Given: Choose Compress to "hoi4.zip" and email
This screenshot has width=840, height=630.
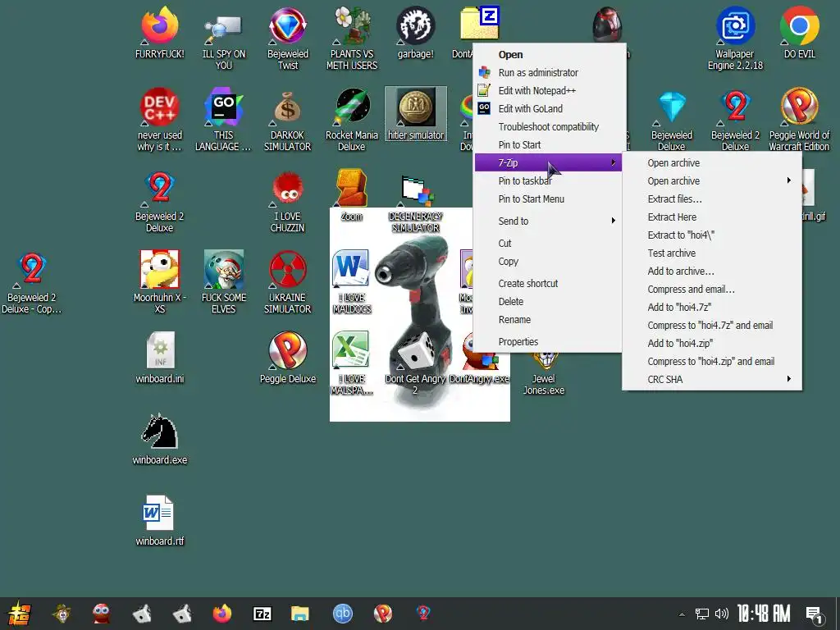Looking at the screenshot, I should pos(712,362).
